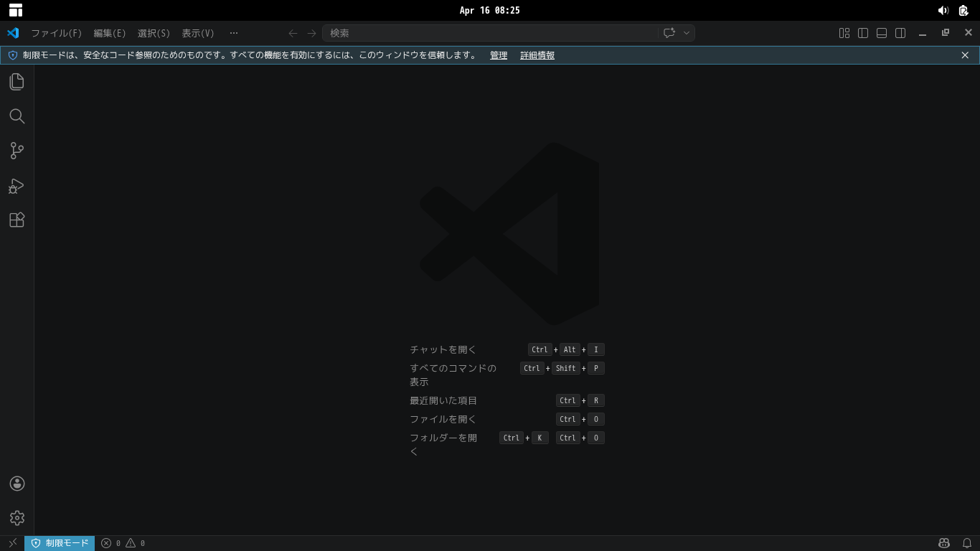The height and width of the screenshot is (551, 980).
Task: Click the チャットを開く shortcut text
Action: point(443,349)
